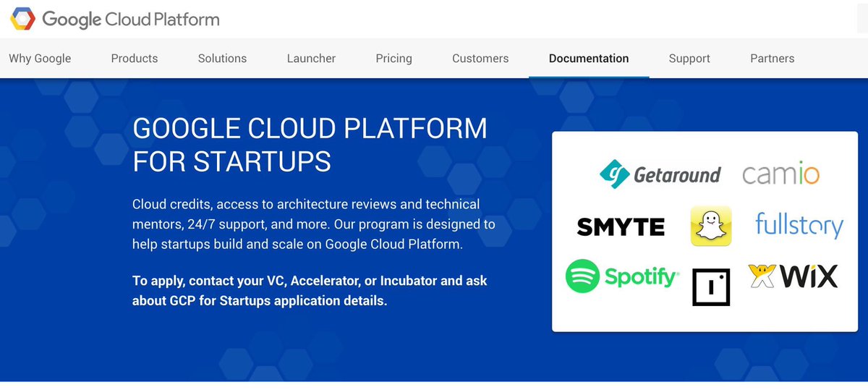View the Customers page
868x390 pixels.
[x=480, y=59]
